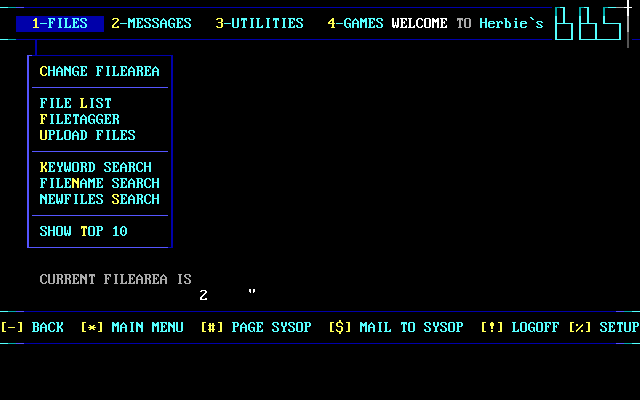Click the WELCOME TO Herbie`s text
The image size is (640, 400).
coord(468,24)
